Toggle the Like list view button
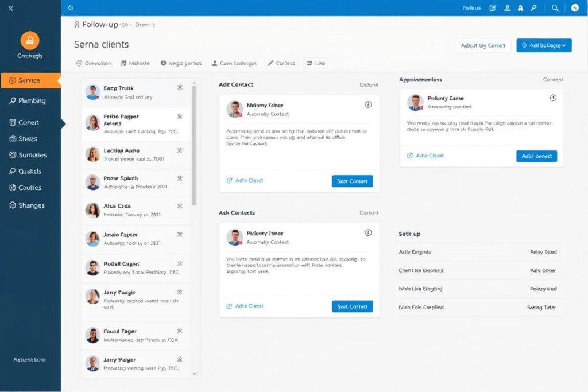 (316, 63)
